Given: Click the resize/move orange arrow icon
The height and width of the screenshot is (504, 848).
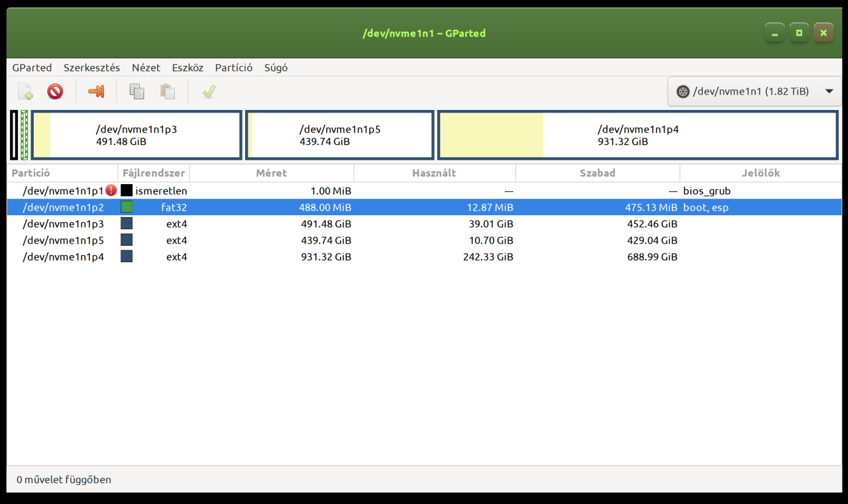Looking at the screenshot, I should coord(97,91).
